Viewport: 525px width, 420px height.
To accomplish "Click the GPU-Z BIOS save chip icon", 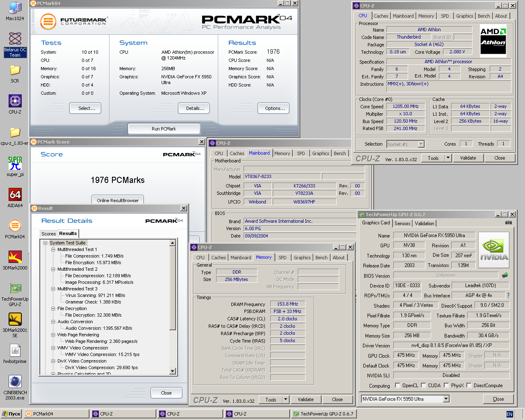I will pos(505,275).
